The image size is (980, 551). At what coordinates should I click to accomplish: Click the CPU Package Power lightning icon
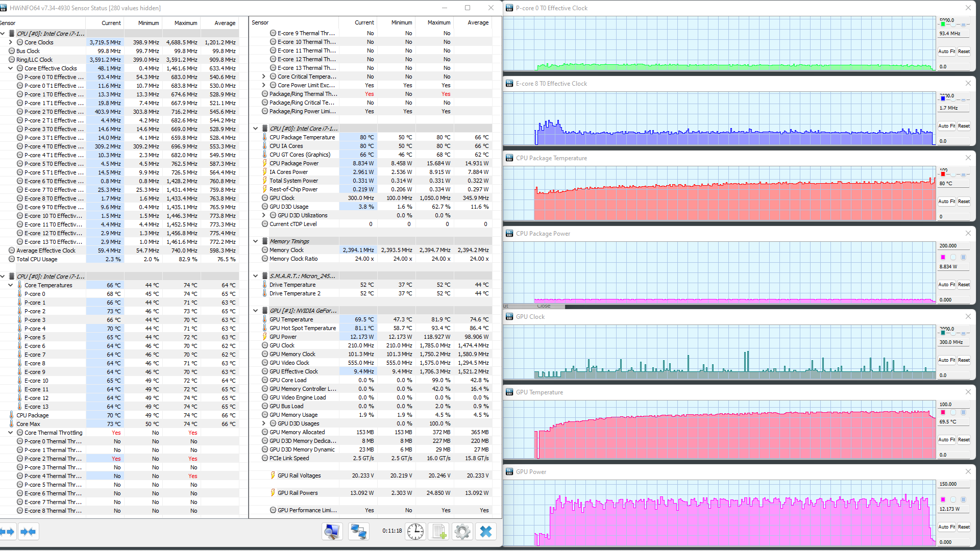click(x=264, y=163)
